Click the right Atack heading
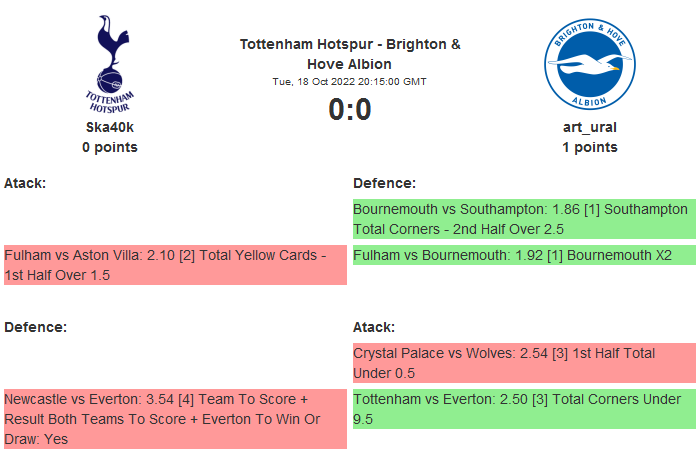Screen dimensions: 700x460 374,327
